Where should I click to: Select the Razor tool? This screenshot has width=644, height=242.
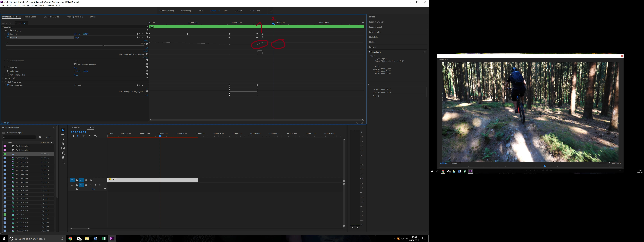(x=63, y=144)
